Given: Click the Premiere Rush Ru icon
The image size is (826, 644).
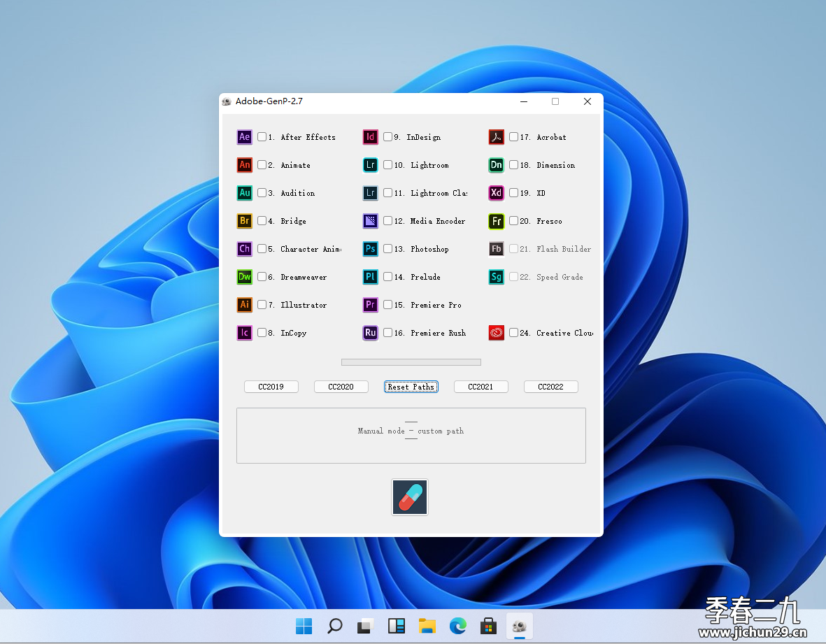Looking at the screenshot, I should [370, 333].
